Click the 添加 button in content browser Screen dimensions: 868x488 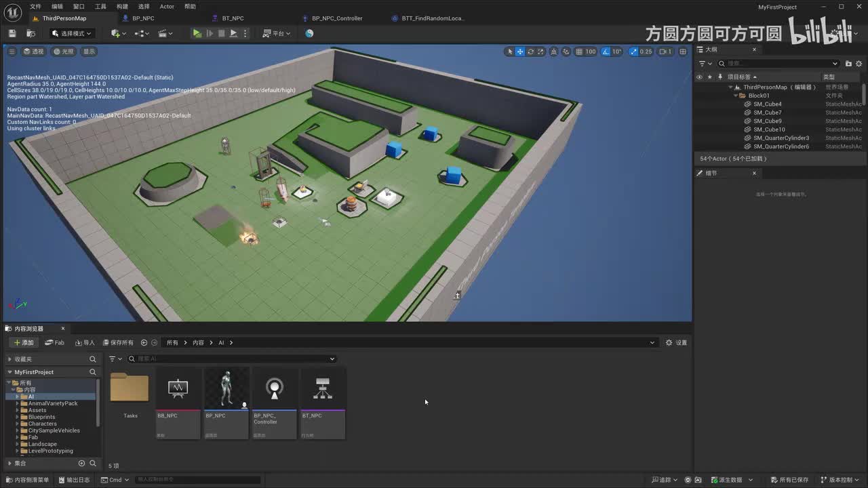pos(23,342)
